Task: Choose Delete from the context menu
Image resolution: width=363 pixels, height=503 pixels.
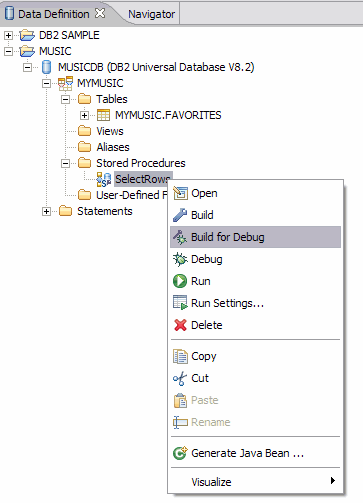Action: click(255, 325)
